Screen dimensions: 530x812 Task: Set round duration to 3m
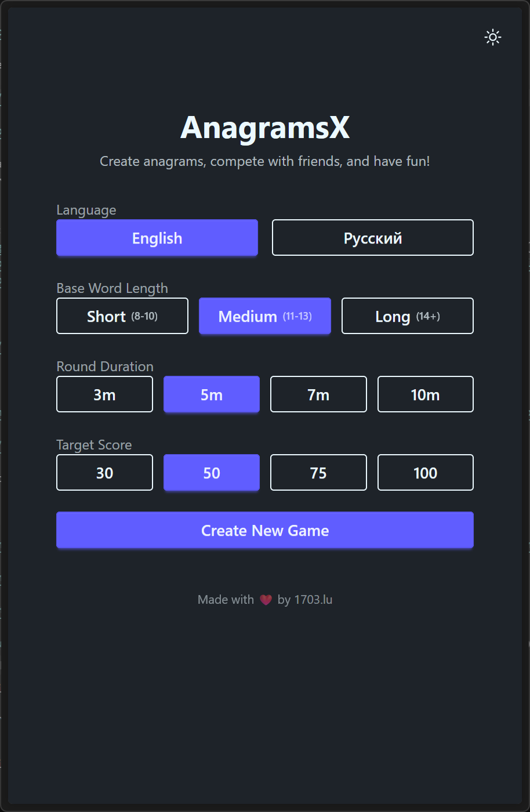click(x=104, y=394)
